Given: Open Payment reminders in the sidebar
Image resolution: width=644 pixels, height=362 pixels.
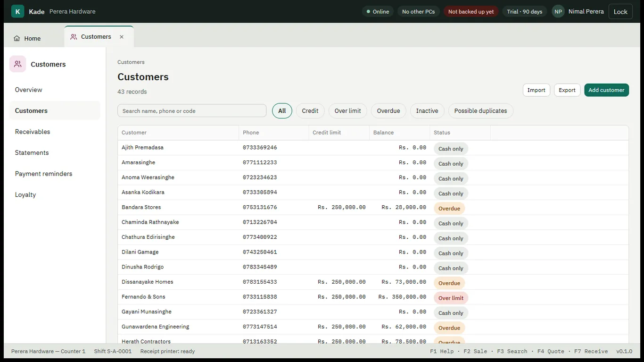Looking at the screenshot, I should [55, 174].
